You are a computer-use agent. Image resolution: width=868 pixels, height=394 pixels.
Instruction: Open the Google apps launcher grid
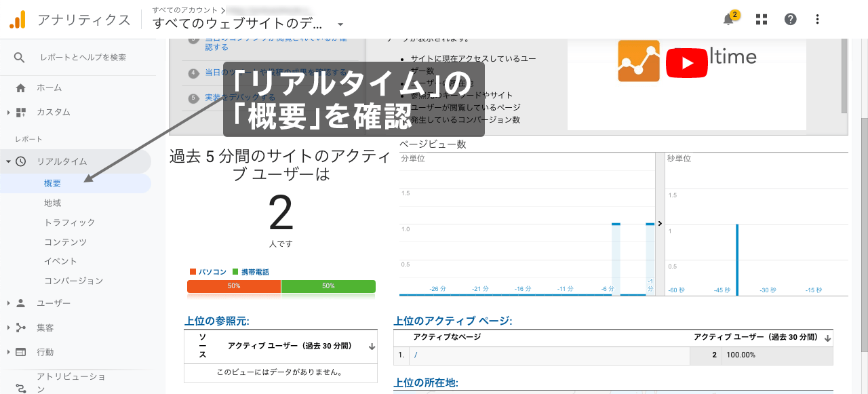pyautogui.click(x=761, y=20)
